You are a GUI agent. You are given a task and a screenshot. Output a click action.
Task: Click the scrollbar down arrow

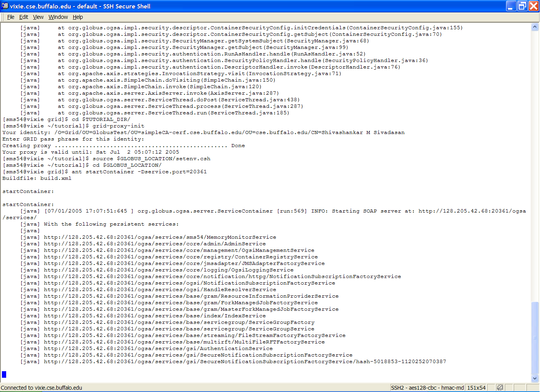[535, 378]
